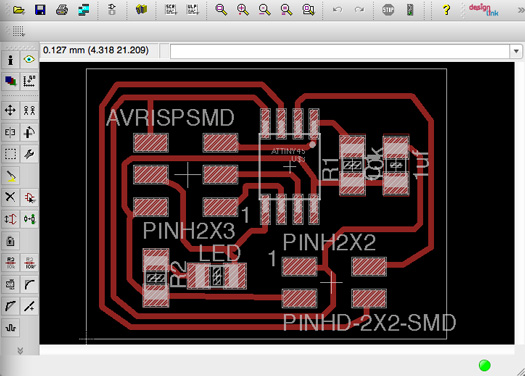Open the command history dropdown arrow
525x376 pixels.
[516, 52]
